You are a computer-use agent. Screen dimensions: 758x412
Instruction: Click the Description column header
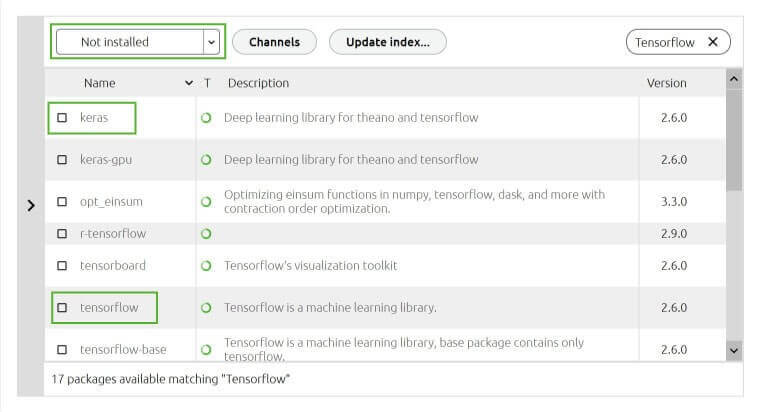coord(258,83)
